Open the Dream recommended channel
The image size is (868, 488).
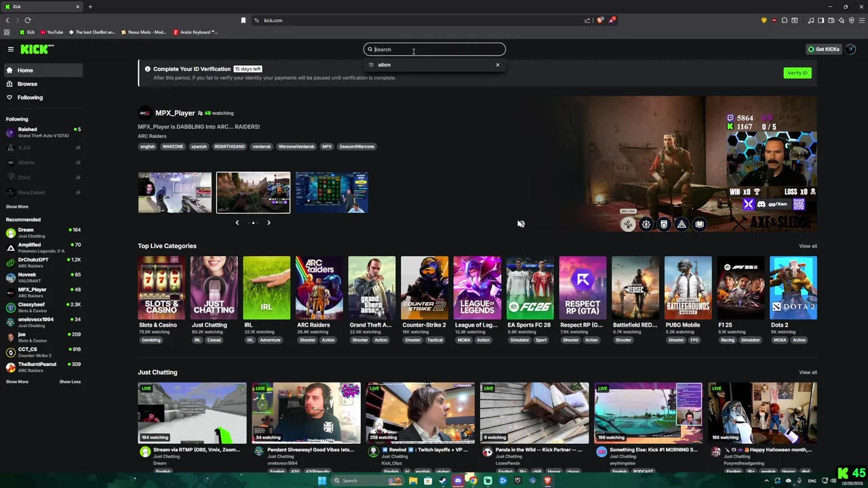pyautogui.click(x=42, y=232)
